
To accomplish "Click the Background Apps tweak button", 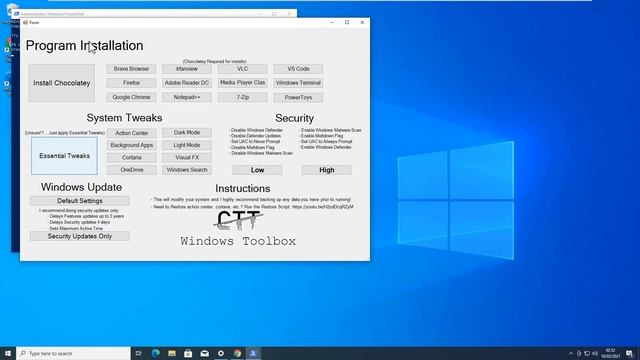I will point(131,145).
